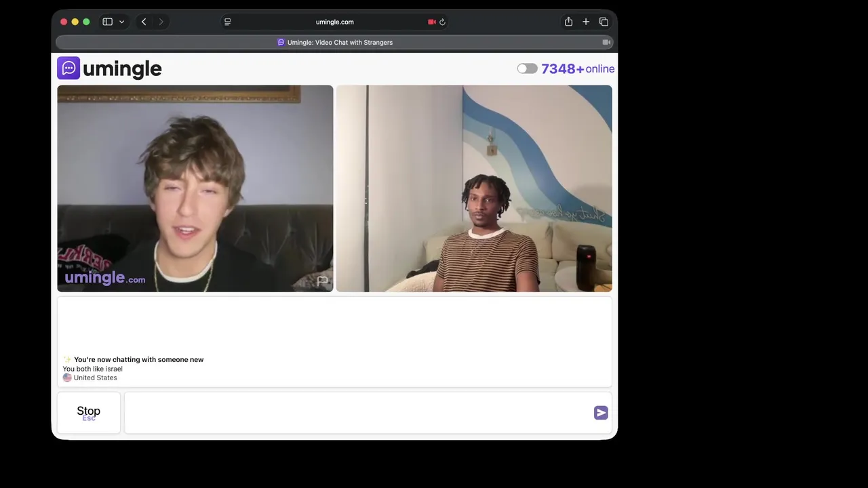The width and height of the screenshot is (868, 488).
Task: Click the stranger's video on the right
Action: tap(474, 188)
